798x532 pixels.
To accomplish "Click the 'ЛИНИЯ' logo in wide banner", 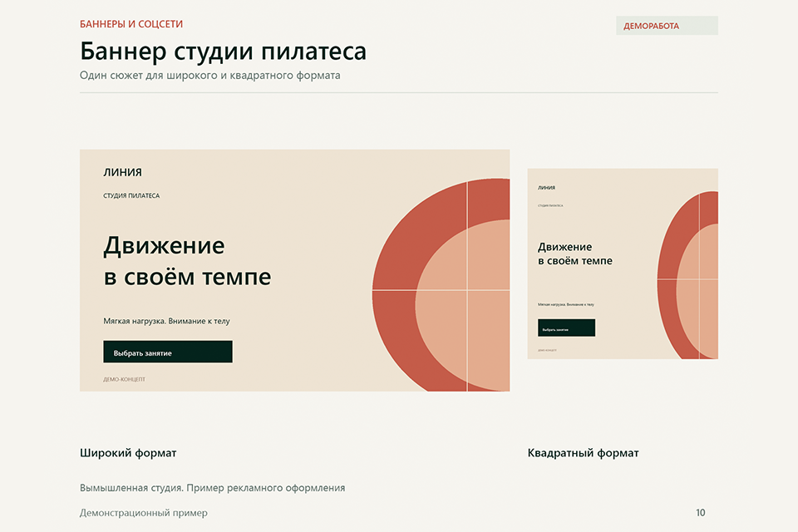I will [123, 172].
